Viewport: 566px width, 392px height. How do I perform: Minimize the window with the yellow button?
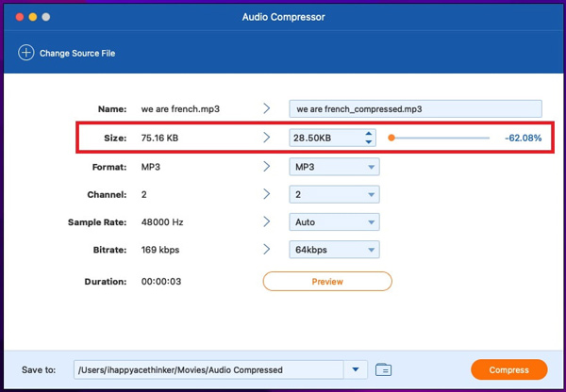33,17
